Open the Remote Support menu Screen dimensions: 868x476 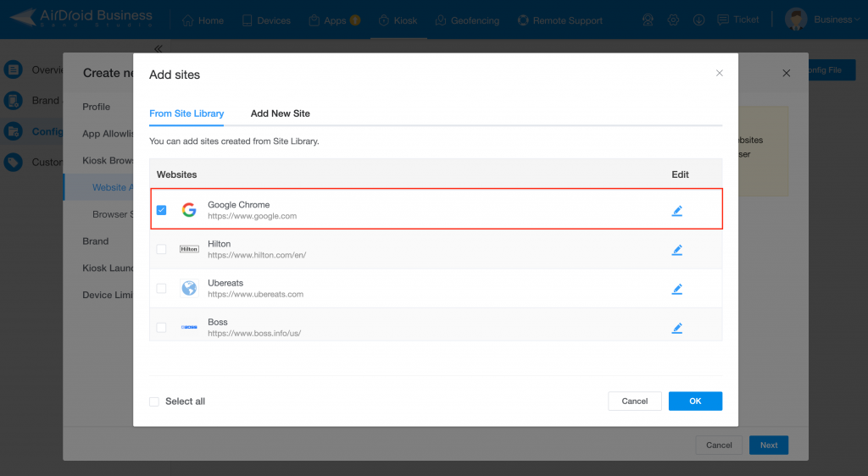tap(559, 20)
